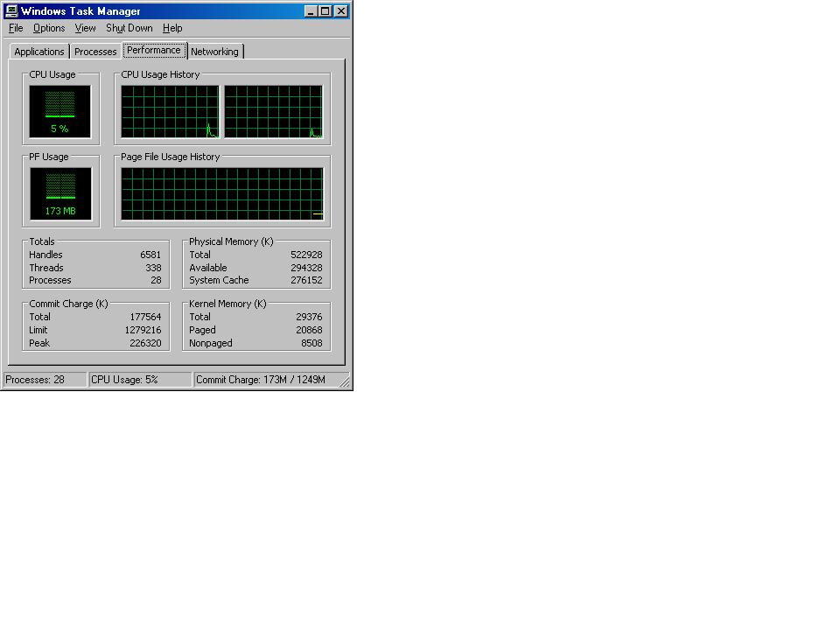The width and height of the screenshot is (840, 630).
Task: Click the first CPU Usage History graph
Action: coord(170,111)
